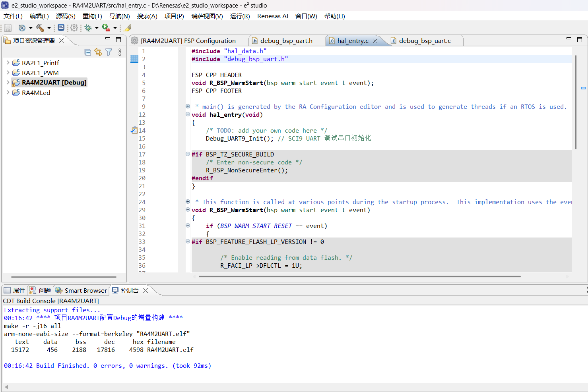
Task: Click the yellow highlighter marker icon
Action: tap(127, 28)
